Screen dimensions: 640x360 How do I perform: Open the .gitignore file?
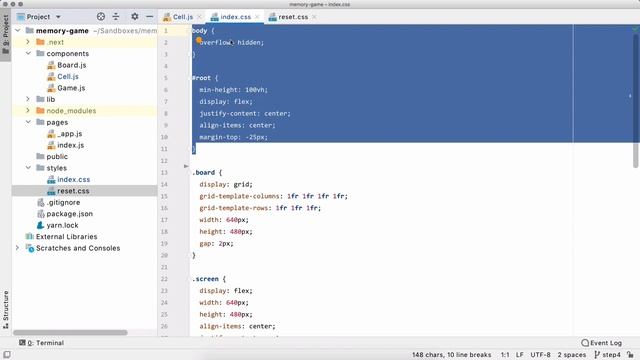pyautogui.click(x=63, y=202)
